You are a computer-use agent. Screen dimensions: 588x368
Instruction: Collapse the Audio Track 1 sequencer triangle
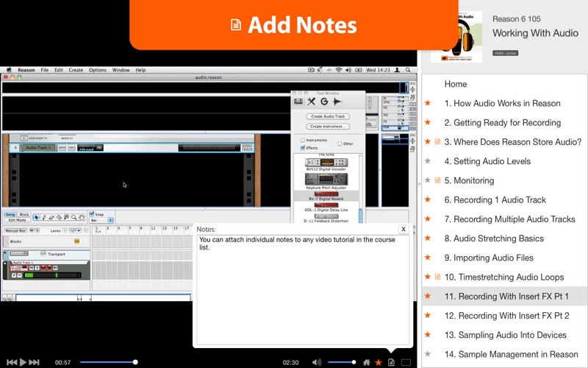point(6,264)
